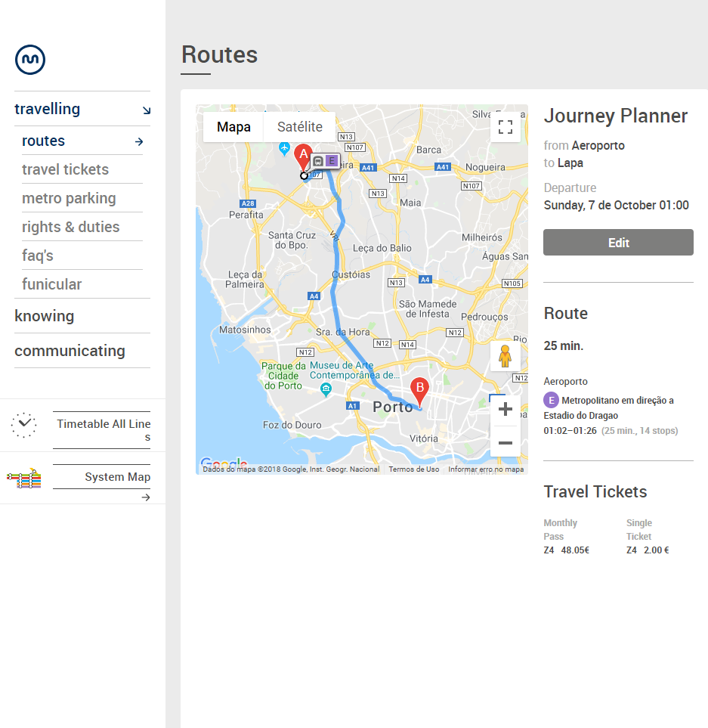708x728 pixels.
Task: Go to metro parking
Action: 69,198
